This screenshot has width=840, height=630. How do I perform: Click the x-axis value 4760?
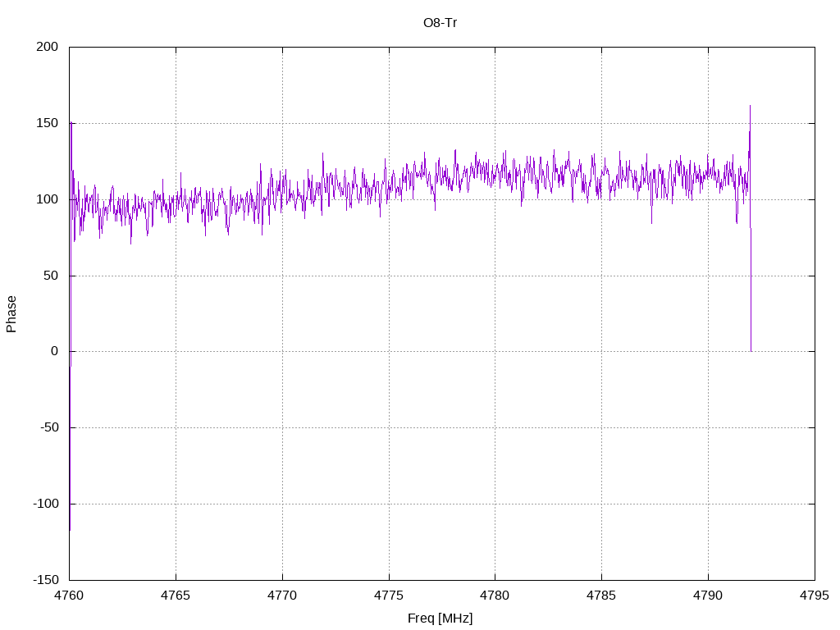pos(69,596)
